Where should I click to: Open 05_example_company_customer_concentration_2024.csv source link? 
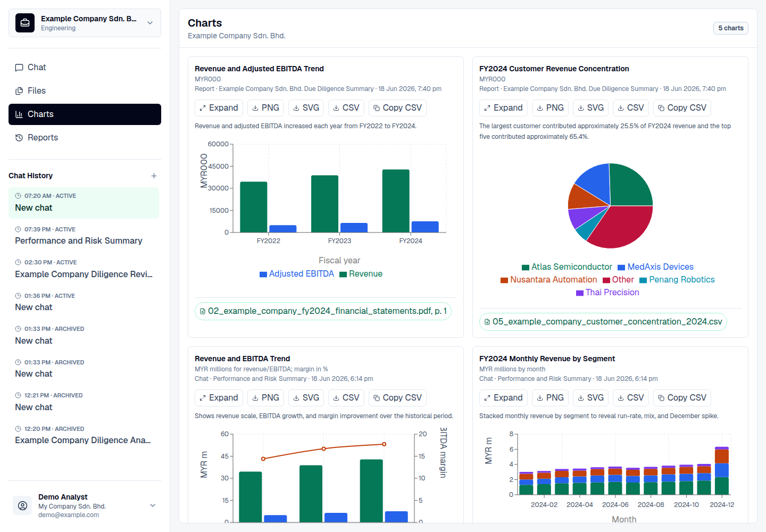coord(603,322)
